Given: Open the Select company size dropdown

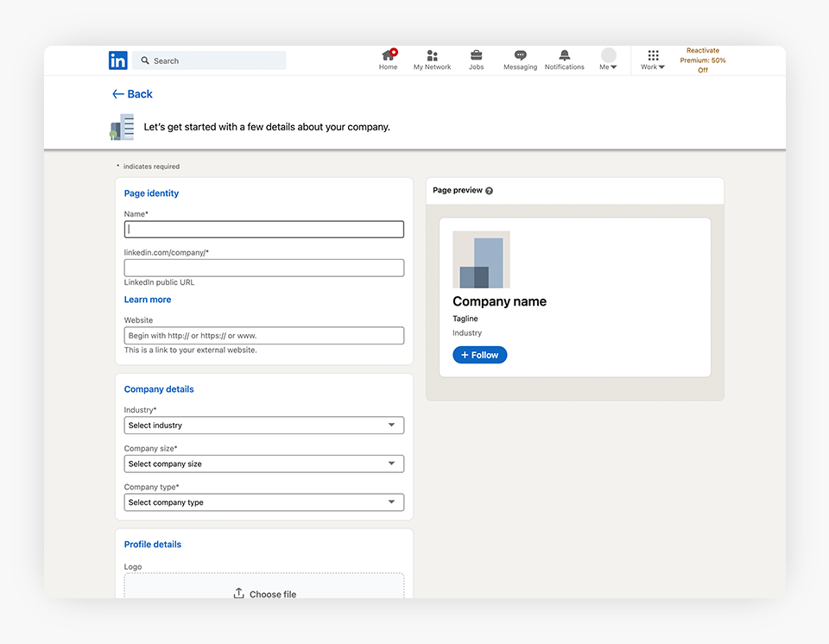Looking at the screenshot, I should coord(263,464).
